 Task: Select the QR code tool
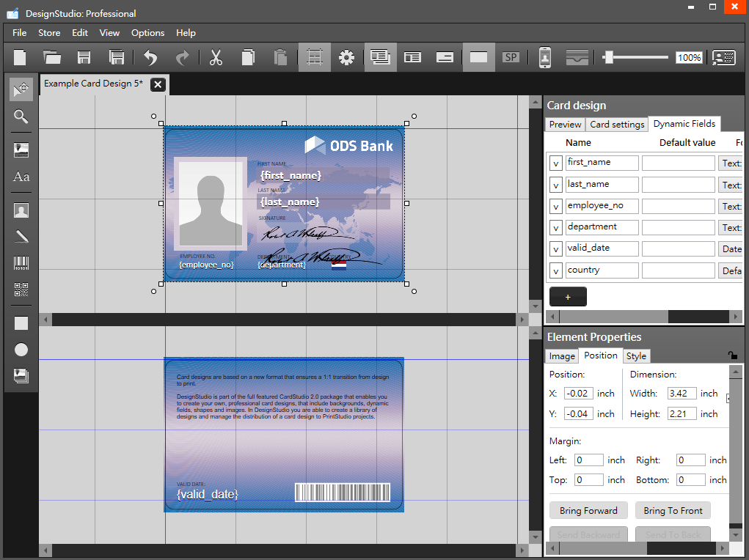click(21, 290)
